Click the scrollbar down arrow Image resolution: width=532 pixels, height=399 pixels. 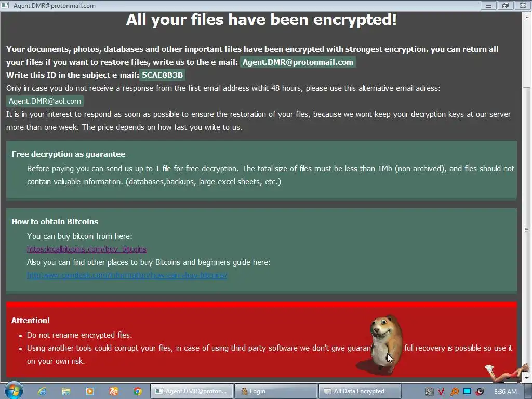pos(527,377)
